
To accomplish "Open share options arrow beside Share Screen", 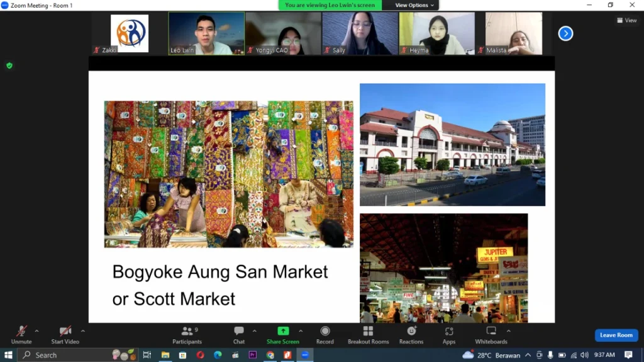I will click(x=301, y=331).
